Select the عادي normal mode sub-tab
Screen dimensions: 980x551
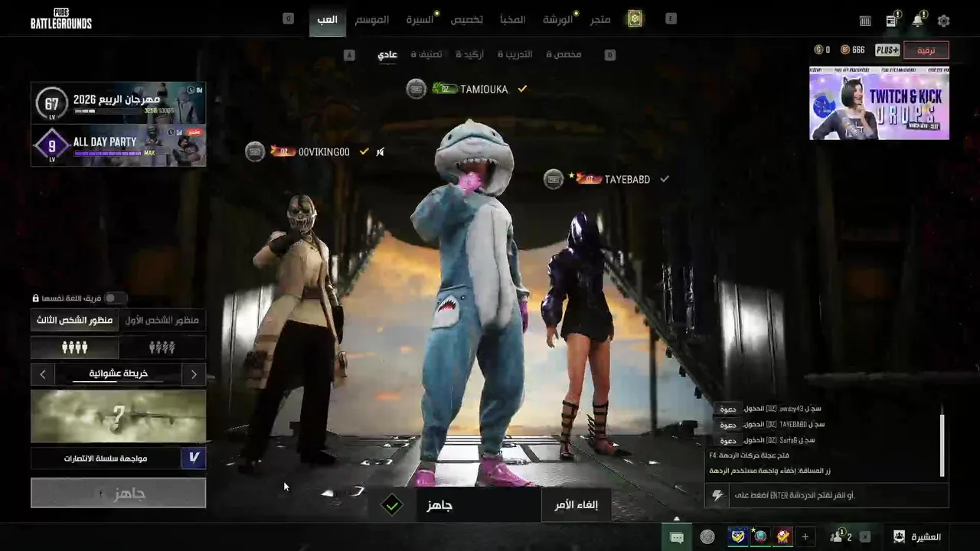[387, 54]
